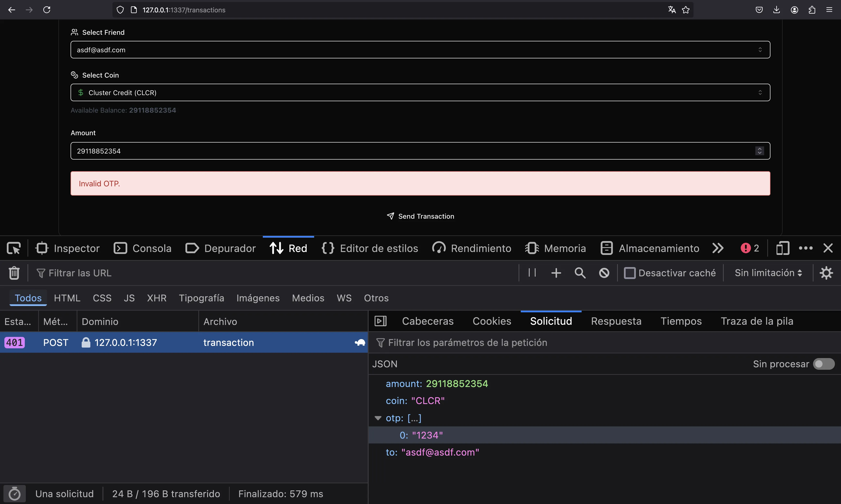Switch to the Inspector tab
This screenshot has width=841, height=504.
[x=68, y=248]
